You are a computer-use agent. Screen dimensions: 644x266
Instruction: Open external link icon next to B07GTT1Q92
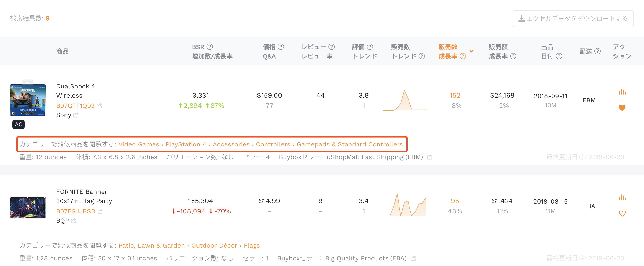[100, 106]
